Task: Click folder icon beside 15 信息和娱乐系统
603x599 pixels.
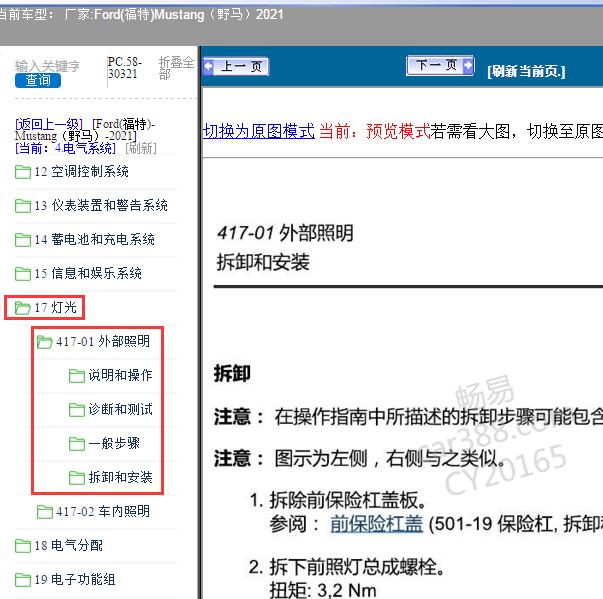Action: pyautogui.click(x=22, y=274)
